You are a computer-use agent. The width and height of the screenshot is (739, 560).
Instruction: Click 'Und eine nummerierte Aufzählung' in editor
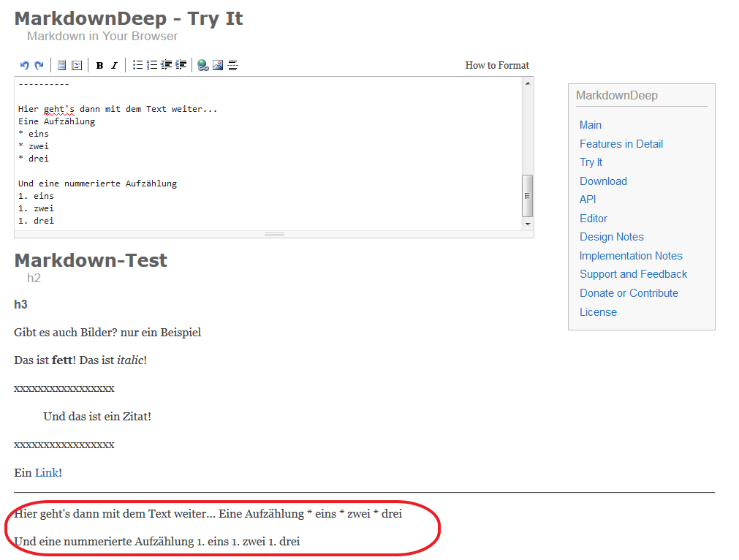coord(97,183)
